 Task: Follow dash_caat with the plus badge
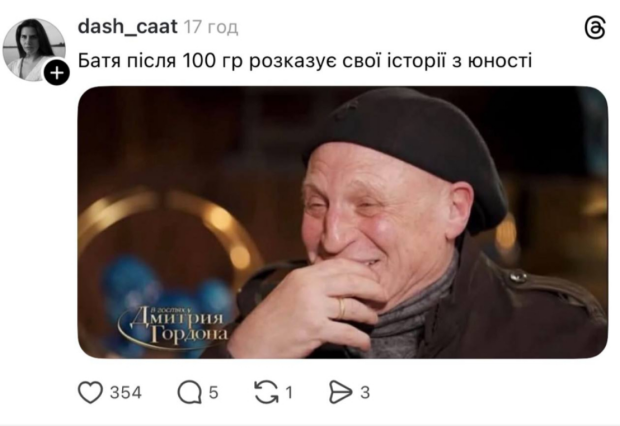pyautogui.click(x=57, y=72)
